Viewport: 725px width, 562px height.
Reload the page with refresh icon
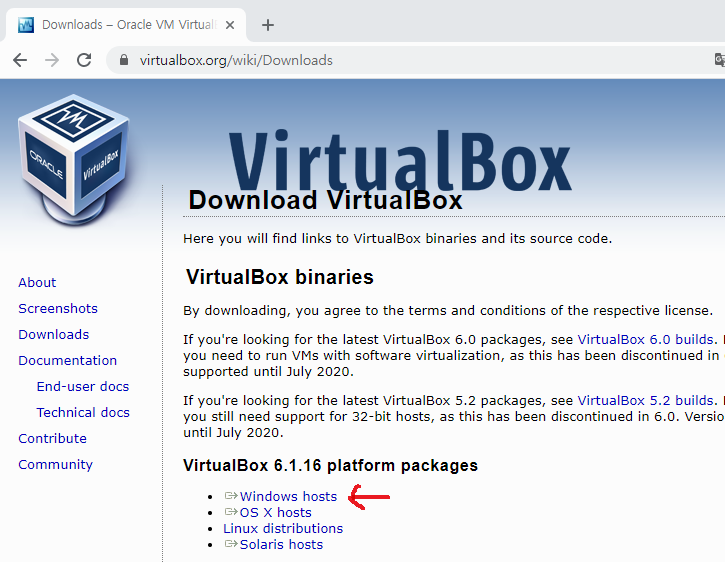point(84,60)
